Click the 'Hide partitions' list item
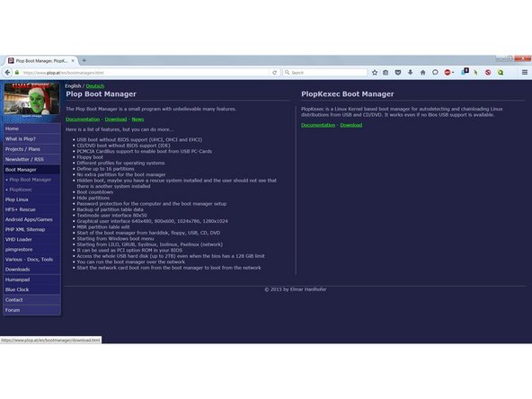This screenshot has width=532, height=399. coord(93,198)
